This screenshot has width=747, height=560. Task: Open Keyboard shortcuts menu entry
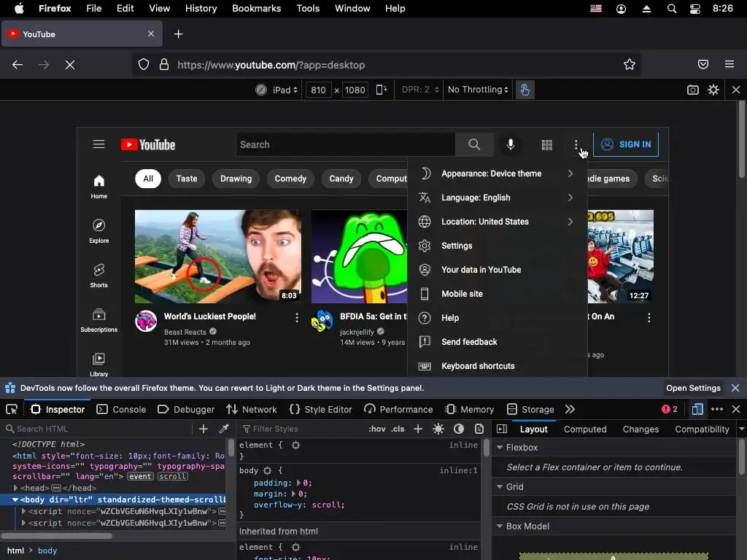(x=497, y=366)
